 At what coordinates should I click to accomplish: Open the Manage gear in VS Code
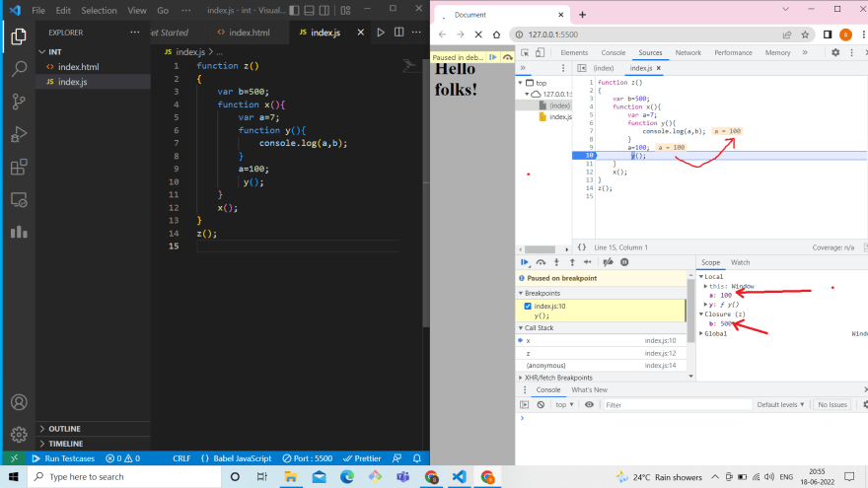click(19, 435)
